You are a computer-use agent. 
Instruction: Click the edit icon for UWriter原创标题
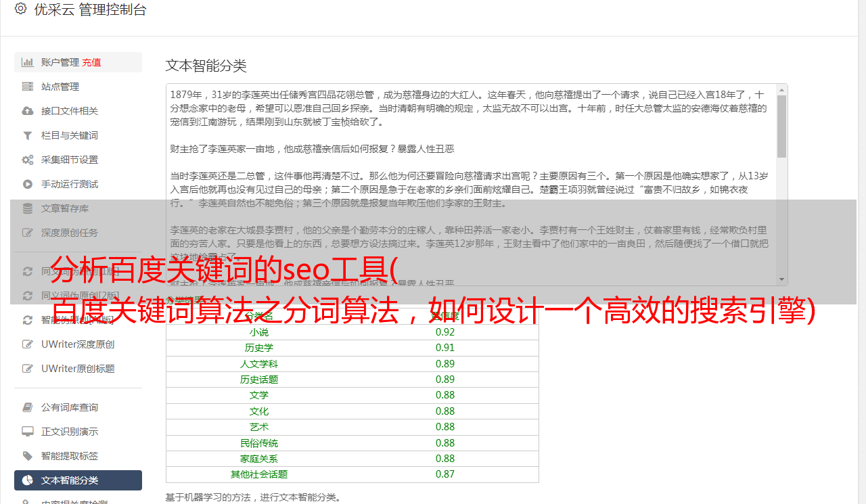[28, 369]
